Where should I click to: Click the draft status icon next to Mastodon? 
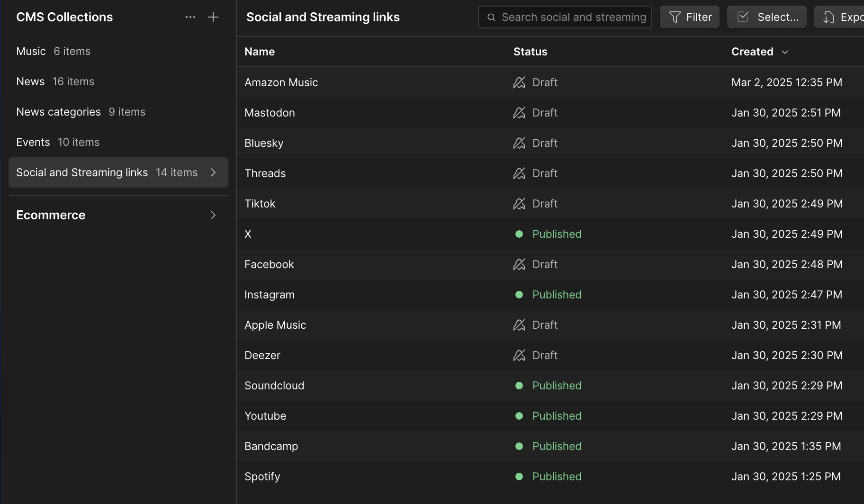(x=519, y=113)
